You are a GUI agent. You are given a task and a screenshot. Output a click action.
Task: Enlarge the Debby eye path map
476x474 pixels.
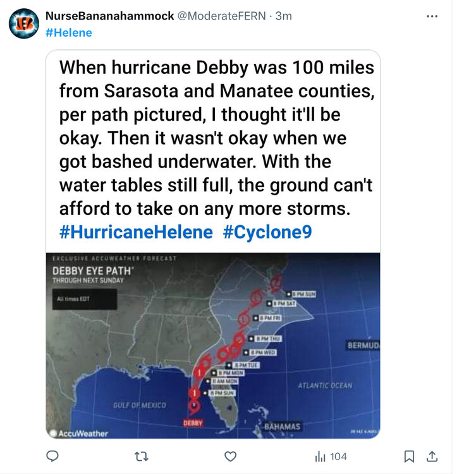[x=213, y=345]
